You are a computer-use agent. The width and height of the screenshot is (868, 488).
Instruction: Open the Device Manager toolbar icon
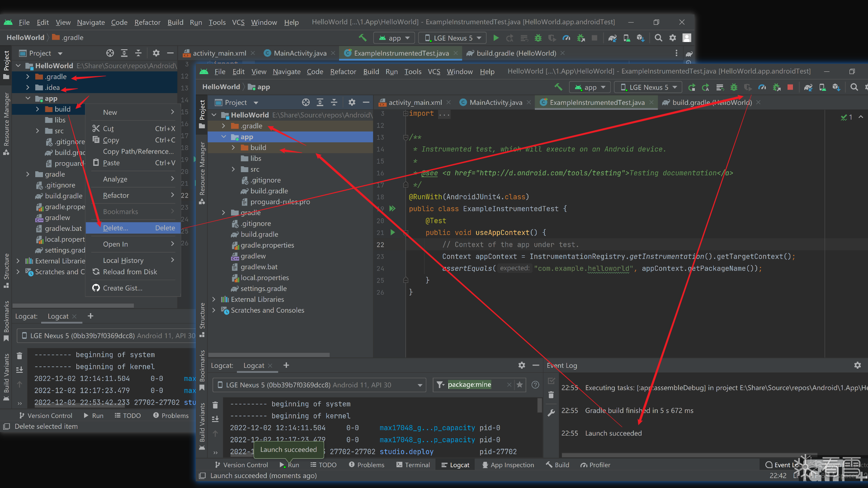(x=822, y=87)
